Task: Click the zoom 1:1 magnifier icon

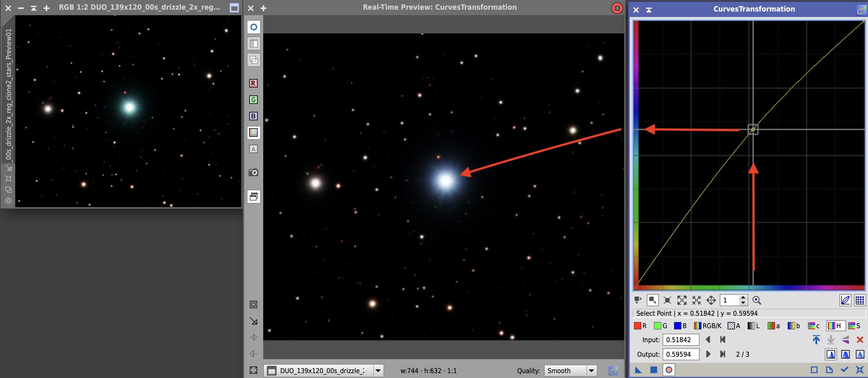Action: 757,300
